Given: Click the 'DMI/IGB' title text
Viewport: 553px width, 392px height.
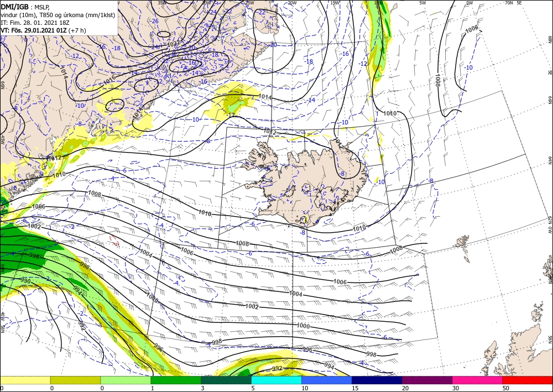Looking at the screenshot, I should tap(14, 7).
